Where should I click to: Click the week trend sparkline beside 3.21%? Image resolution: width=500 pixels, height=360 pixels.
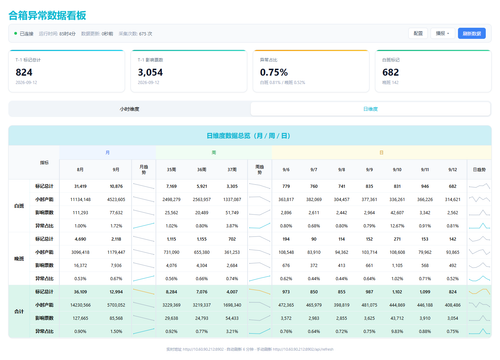pos(260,331)
